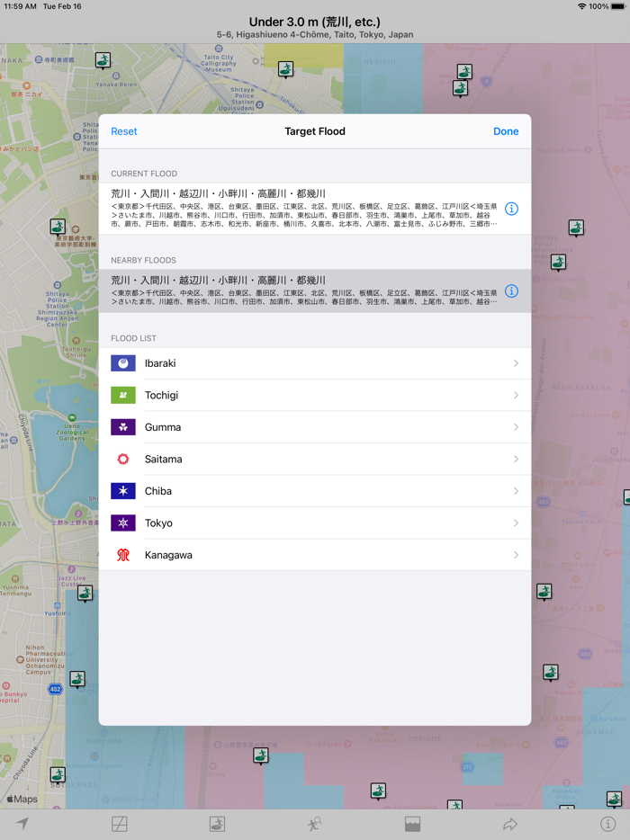Image resolution: width=630 pixels, height=840 pixels.
Task: Click the Tokyo prefecture flag icon
Action: click(x=122, y=523)
